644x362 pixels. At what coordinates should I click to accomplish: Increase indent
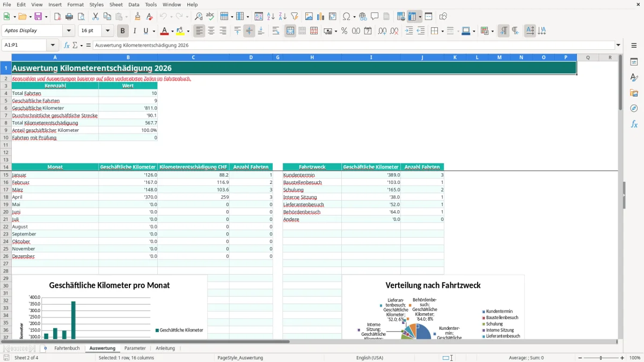(x=409, y=31)
